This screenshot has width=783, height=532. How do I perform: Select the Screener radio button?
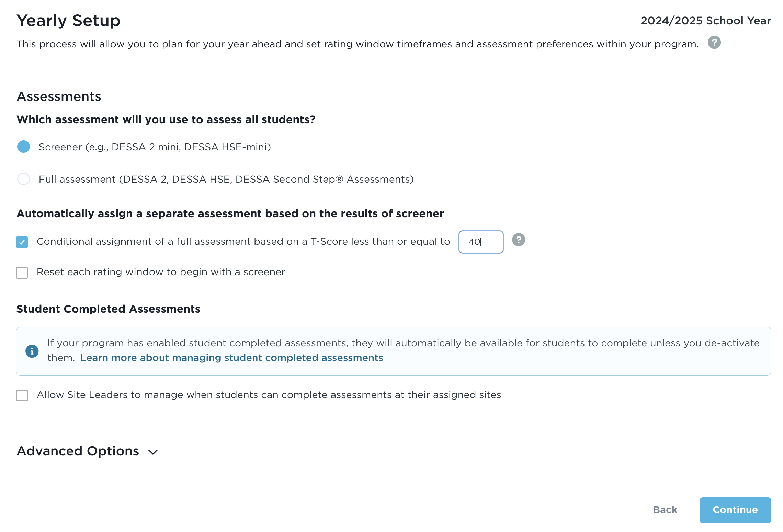click(24, 147)
